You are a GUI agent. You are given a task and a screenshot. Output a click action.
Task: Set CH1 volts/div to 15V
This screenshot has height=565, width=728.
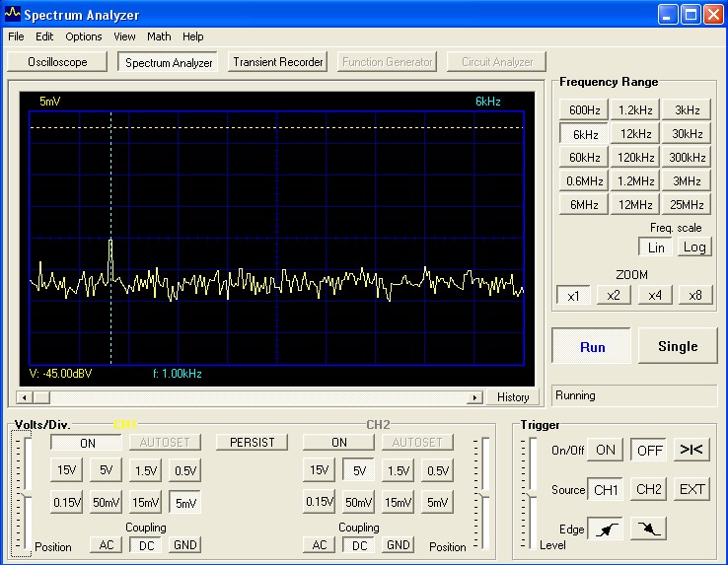coord(66,469)
